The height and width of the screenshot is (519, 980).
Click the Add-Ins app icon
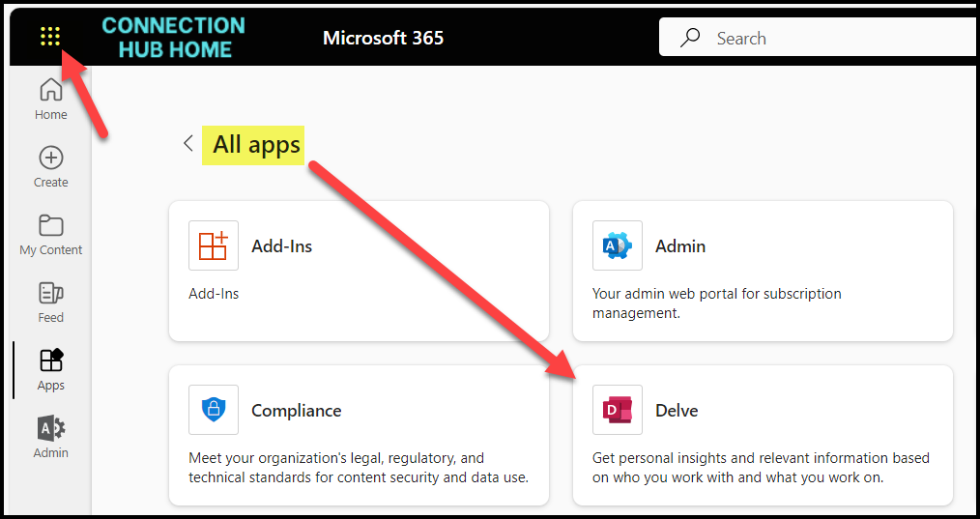point(214,246)
